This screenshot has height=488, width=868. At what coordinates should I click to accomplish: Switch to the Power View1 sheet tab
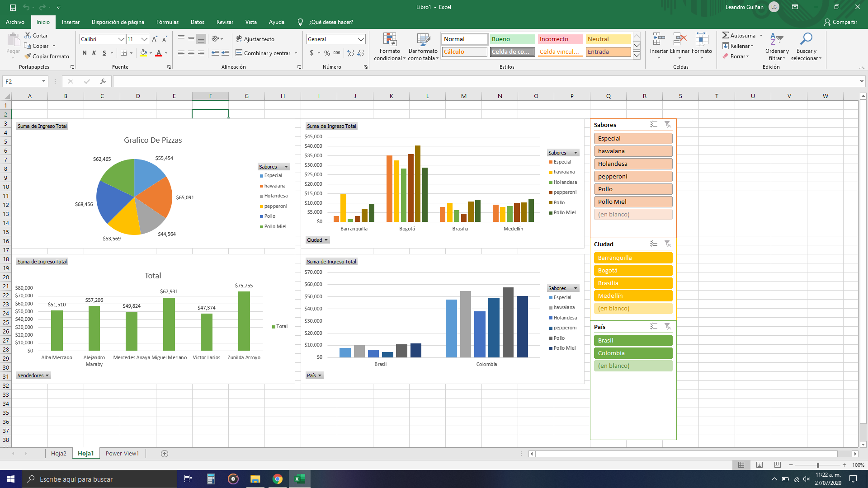pos(122,453)
